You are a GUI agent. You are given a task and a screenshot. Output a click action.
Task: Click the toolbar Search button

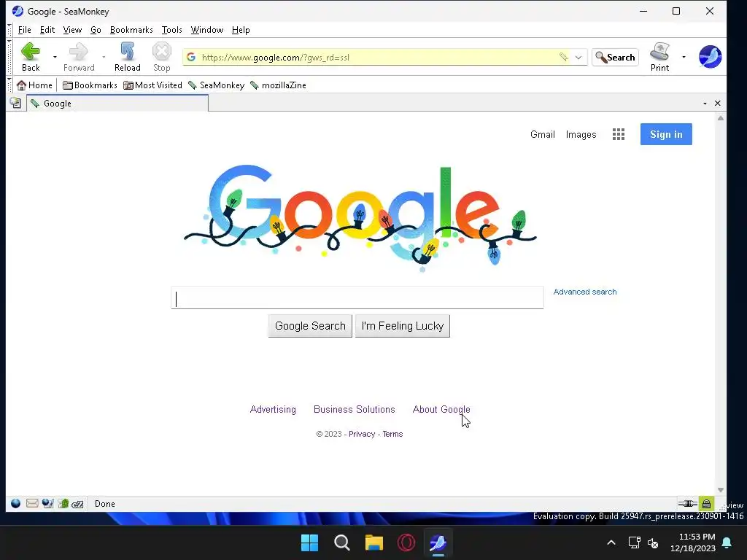coord(615,57)
